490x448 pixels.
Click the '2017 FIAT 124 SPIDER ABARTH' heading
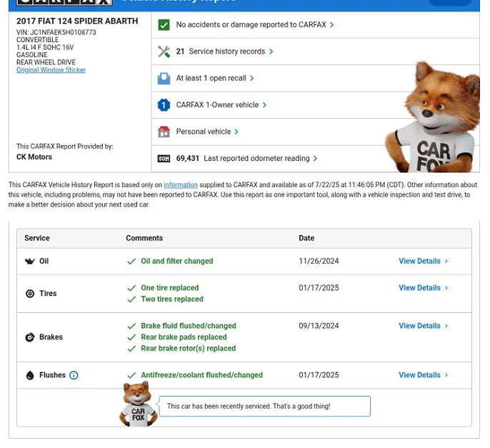click(x=77, y=21)
